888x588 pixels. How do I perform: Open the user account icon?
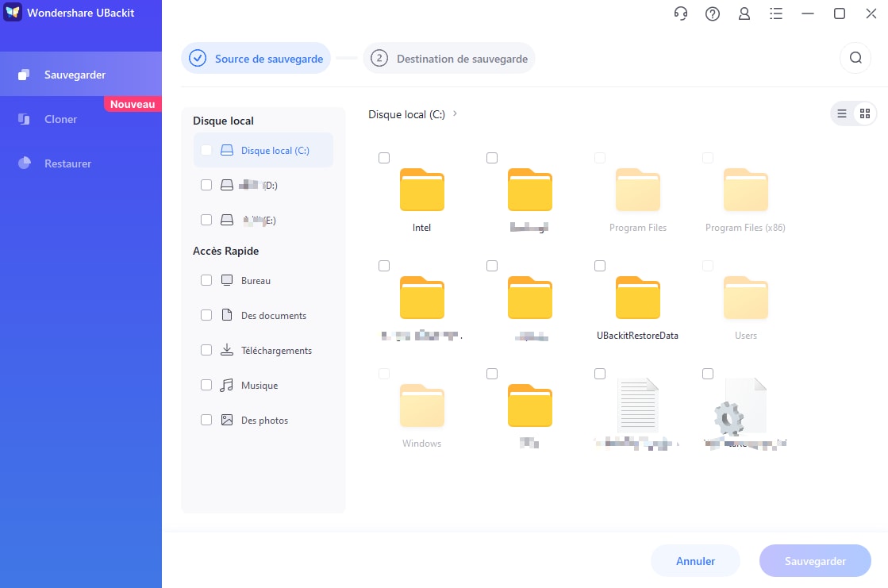click(x=744, y=13)
